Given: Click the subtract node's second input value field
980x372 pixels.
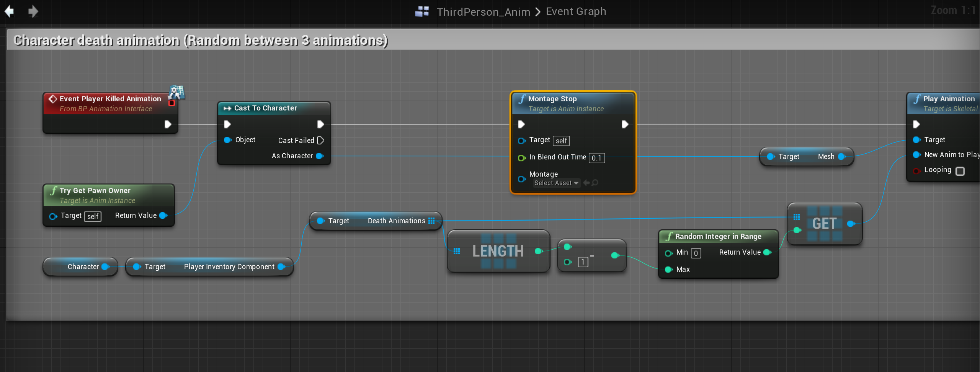Looking at the screenshot, I should coord(583,262).
